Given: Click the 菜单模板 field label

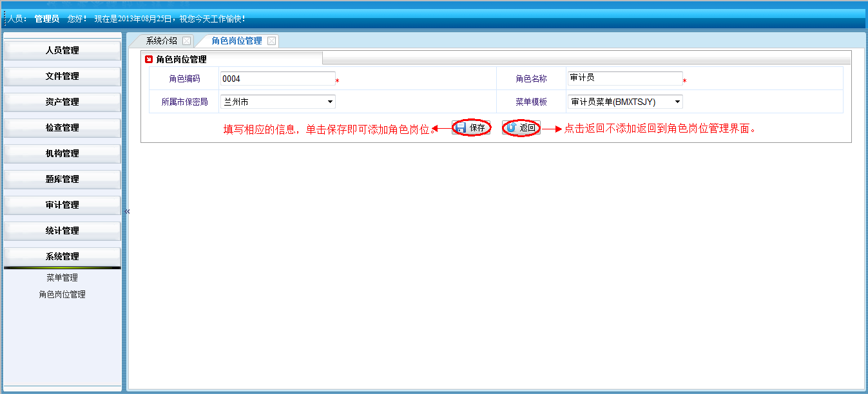Looking at the screenshot, I should (532, 102).
